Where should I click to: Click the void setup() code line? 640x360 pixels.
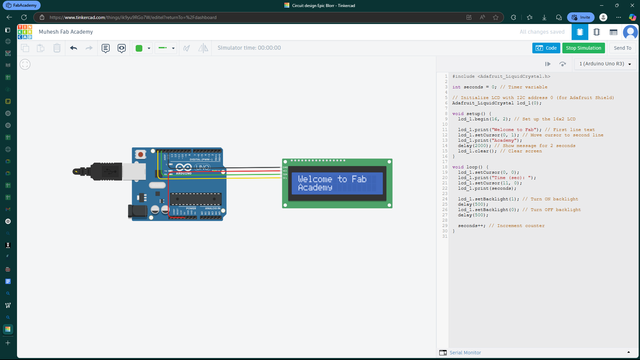(x=471, y=113)
